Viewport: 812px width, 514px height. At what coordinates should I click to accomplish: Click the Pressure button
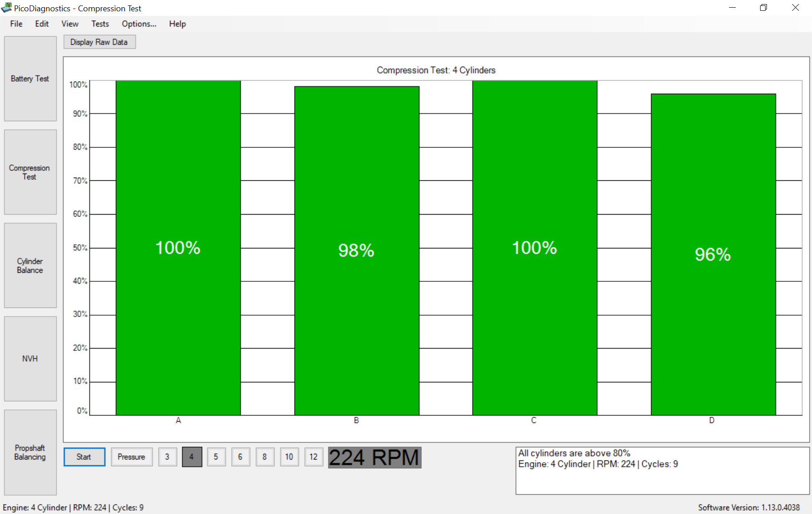(x=132, y=457)
